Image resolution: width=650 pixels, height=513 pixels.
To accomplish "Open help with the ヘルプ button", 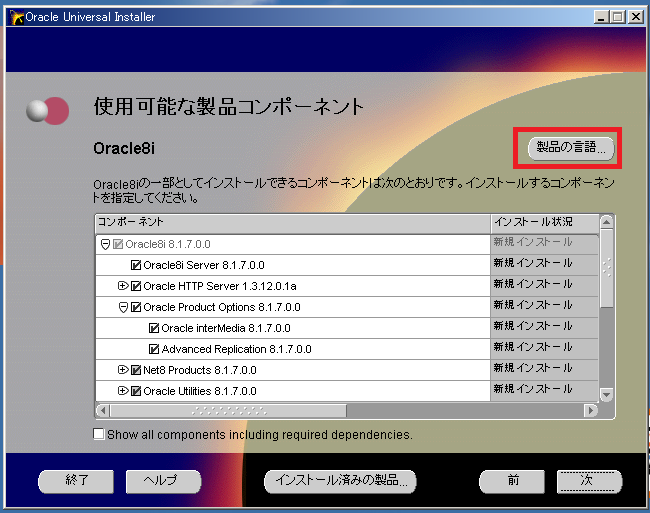I will point(163,481).
